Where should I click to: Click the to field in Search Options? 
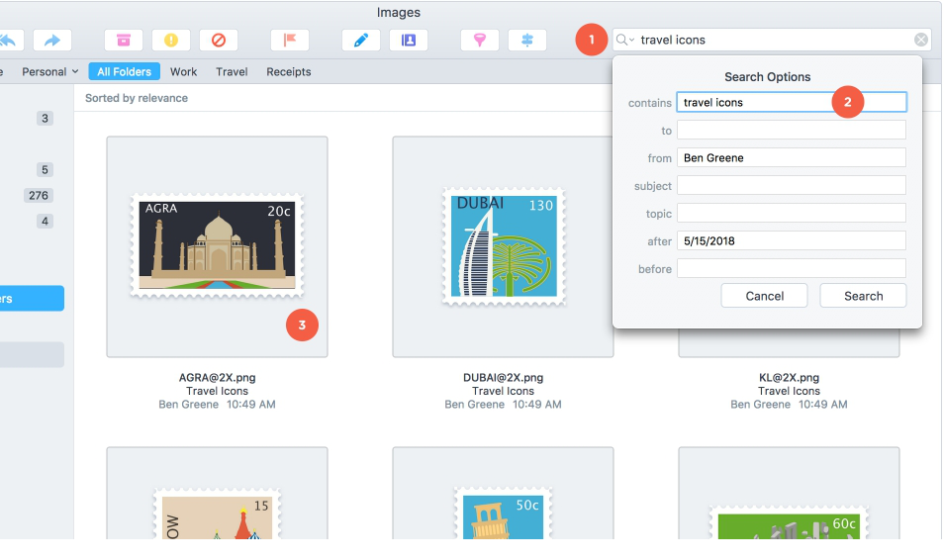[791, 130]
